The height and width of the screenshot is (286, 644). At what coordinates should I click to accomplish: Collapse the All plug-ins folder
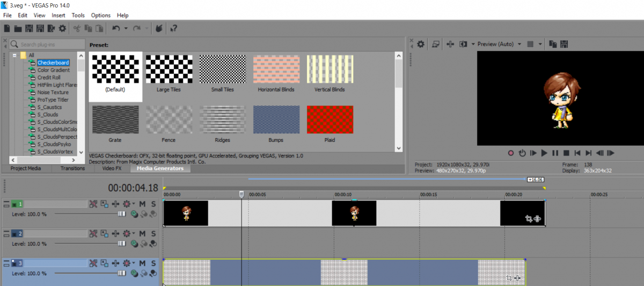tap(15, 55)
